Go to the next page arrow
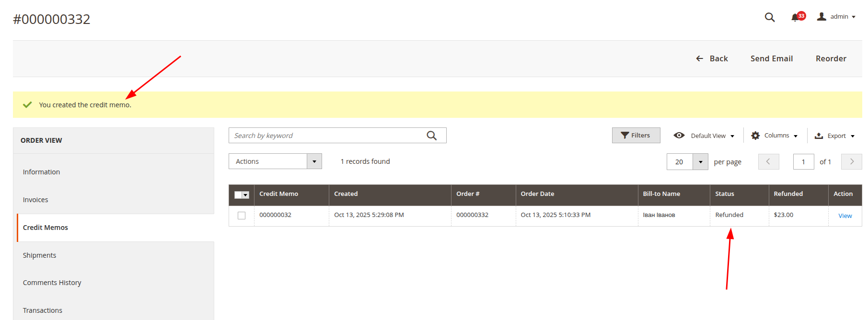Viewport: 868px width, 320px height. click(852, 161)
